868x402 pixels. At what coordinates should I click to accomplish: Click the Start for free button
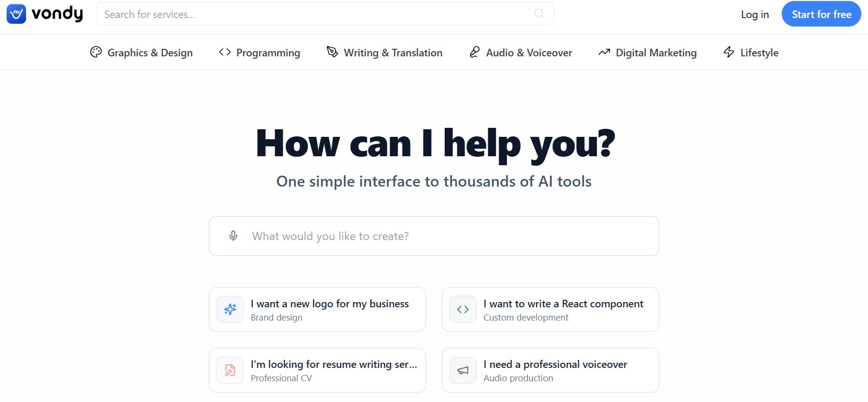pos(821,14)
